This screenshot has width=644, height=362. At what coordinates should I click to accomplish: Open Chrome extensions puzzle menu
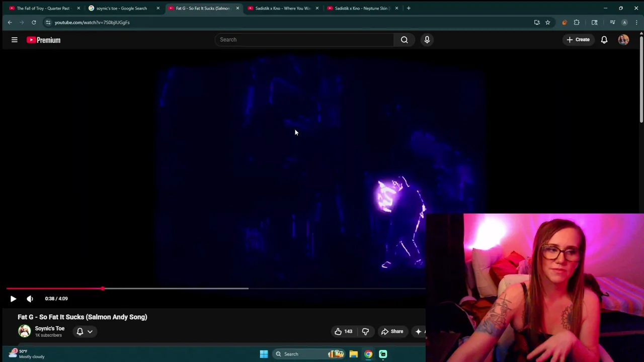pos(577,22)
